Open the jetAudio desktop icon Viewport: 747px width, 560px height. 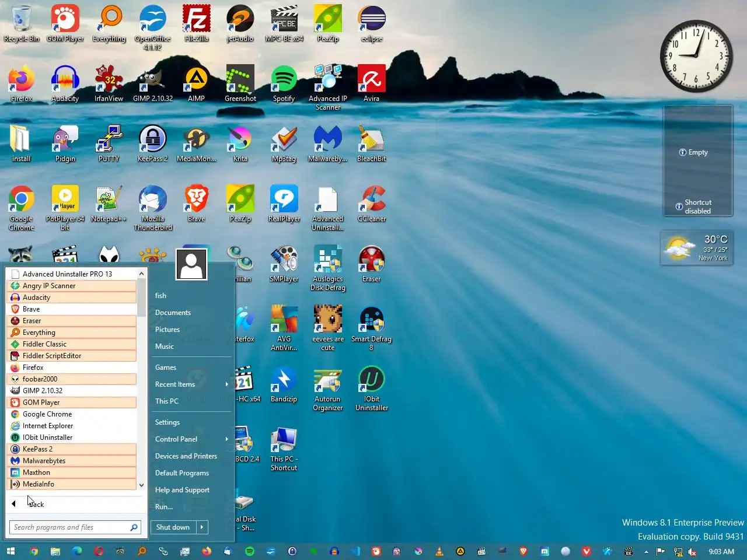pos(240,23)
